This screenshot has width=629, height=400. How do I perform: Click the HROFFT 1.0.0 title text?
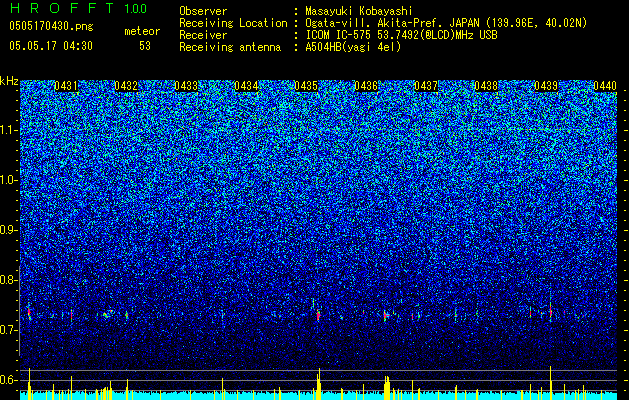[x=79, y=8]
